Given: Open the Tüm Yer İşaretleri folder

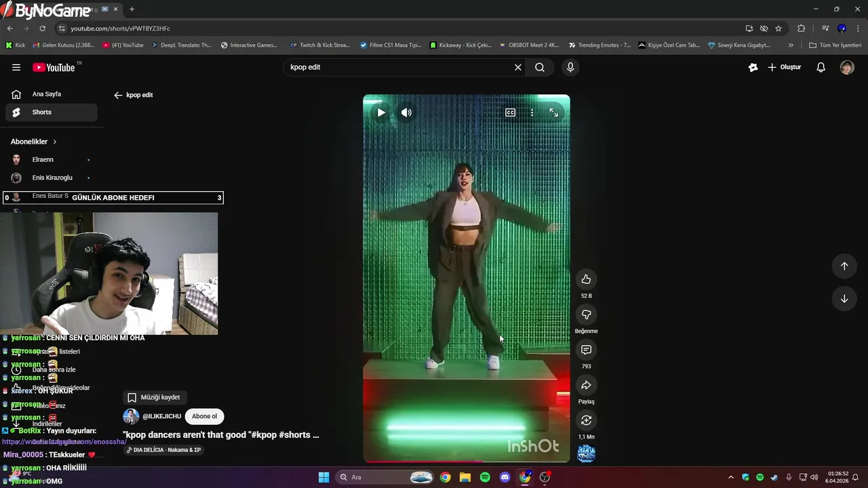Looking at the screenshot, I should pos(835,45).
